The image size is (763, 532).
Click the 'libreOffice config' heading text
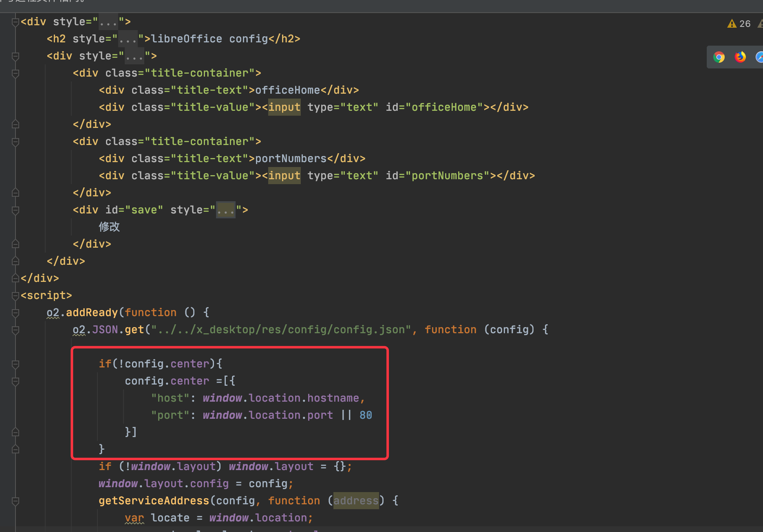tap(209, 39)
